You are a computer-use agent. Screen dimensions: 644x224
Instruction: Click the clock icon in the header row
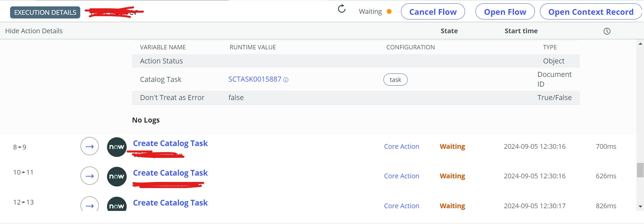tap(607, 31)
